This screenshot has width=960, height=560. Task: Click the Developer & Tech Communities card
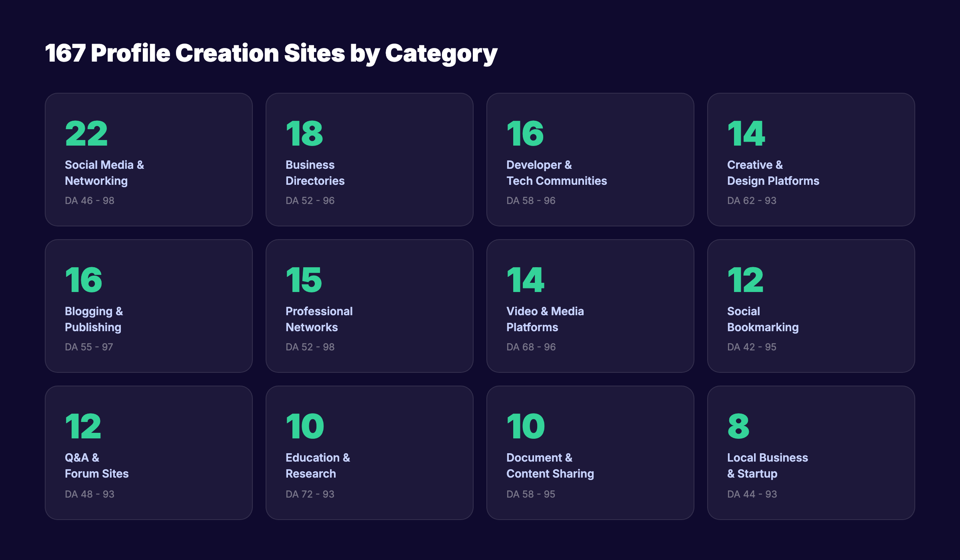(x=590, y=159)
